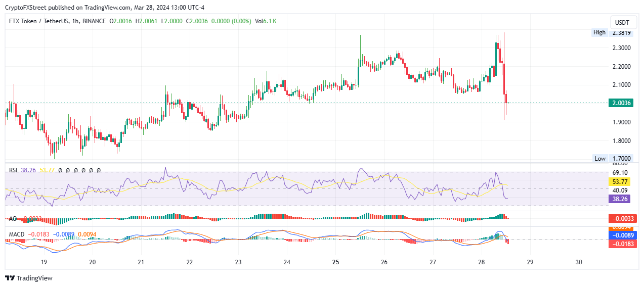Click the BINANCE exchange label
Viewport: 644px width, 287px height.
click(x=95, y=21)
